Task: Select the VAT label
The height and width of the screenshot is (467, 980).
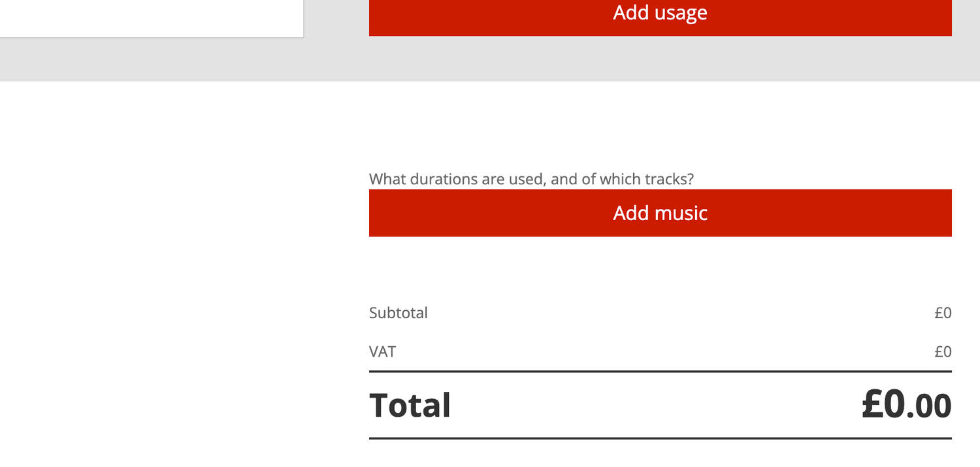Action: (x=382, y=352)
